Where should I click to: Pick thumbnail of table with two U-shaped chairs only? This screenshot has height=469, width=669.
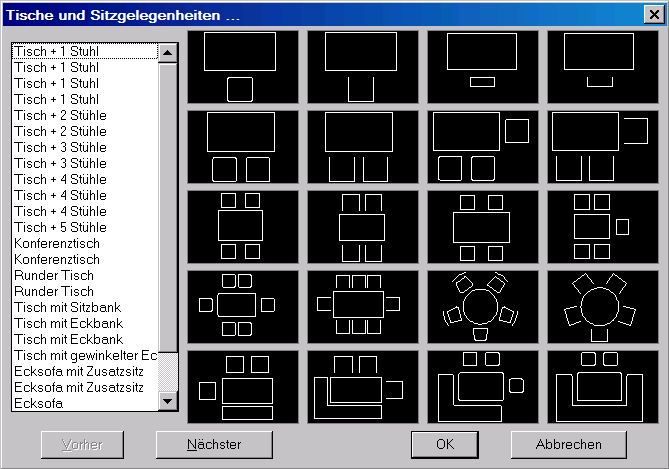[x=363, y=147]
